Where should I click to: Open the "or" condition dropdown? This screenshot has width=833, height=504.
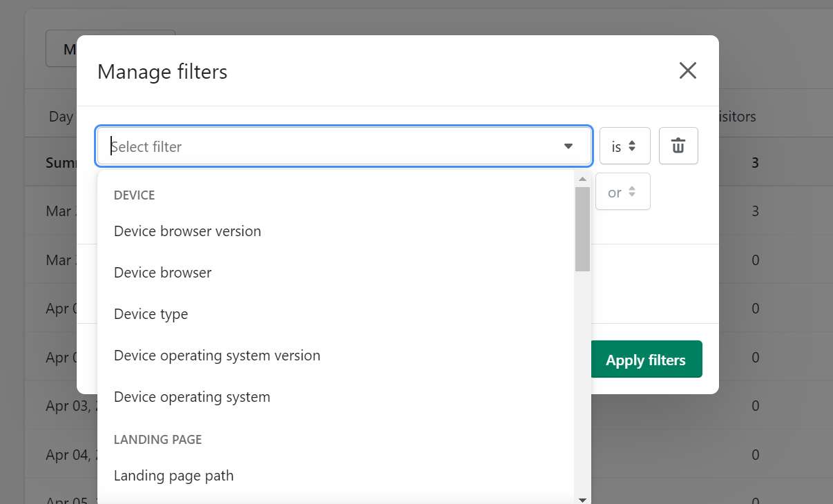[x=622, y=192]
